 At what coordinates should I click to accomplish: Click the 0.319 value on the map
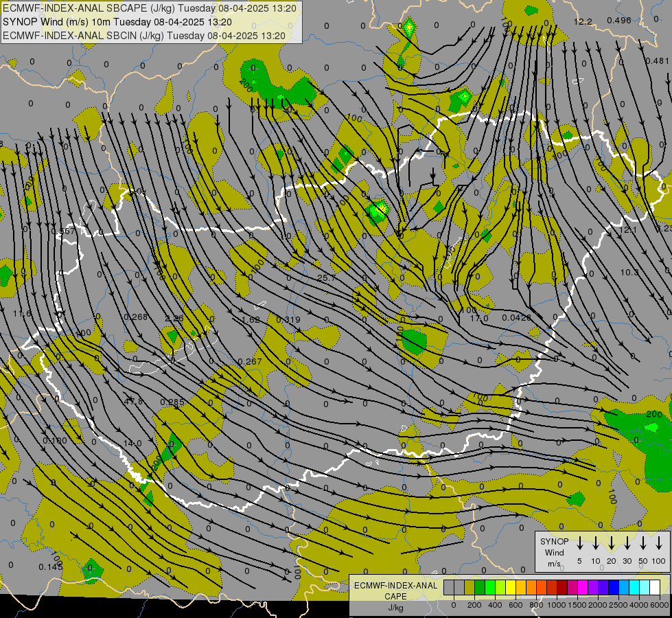click(x=288, y=319)
